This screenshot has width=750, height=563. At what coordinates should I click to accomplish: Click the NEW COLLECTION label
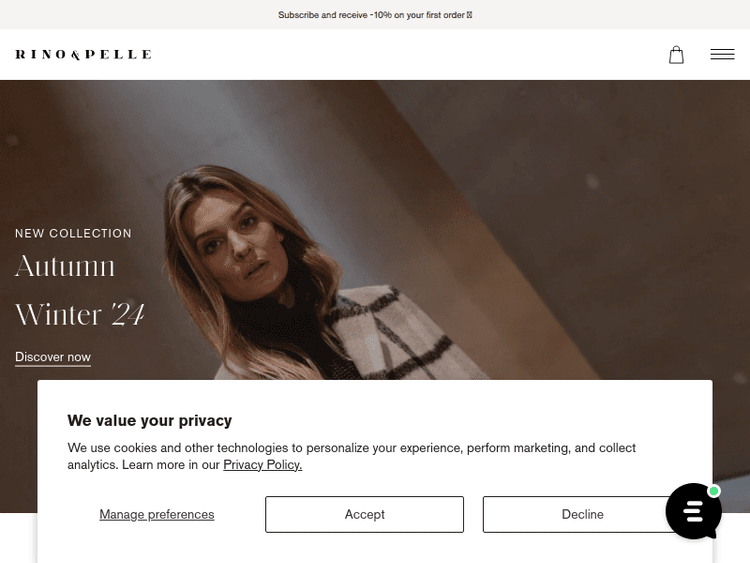[x=73, y=233]
